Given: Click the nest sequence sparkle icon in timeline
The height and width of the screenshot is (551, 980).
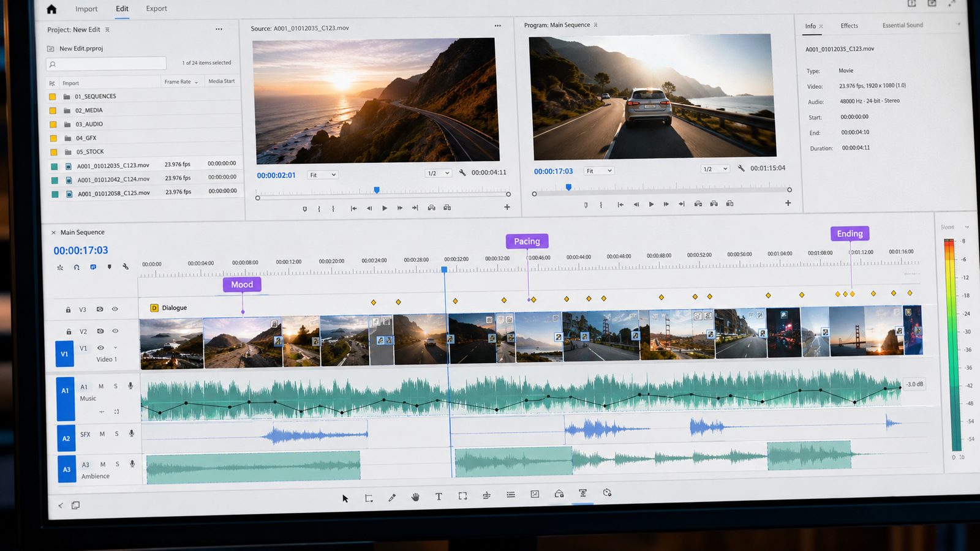Looking at the screenshot, I should (x=60, y=268).
